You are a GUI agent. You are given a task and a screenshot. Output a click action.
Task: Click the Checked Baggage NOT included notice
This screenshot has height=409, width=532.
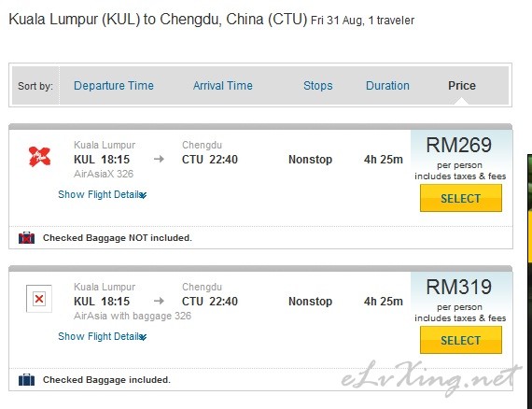(118, 237)
